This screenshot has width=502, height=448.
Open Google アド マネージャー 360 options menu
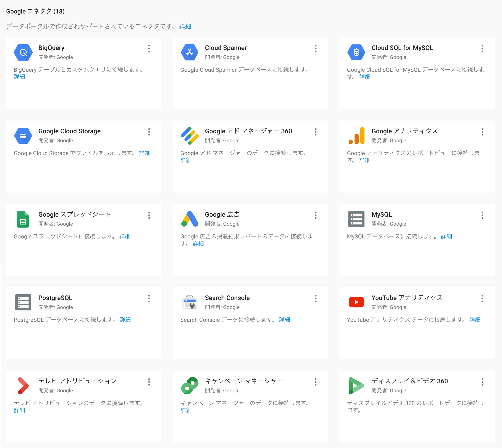315,132
